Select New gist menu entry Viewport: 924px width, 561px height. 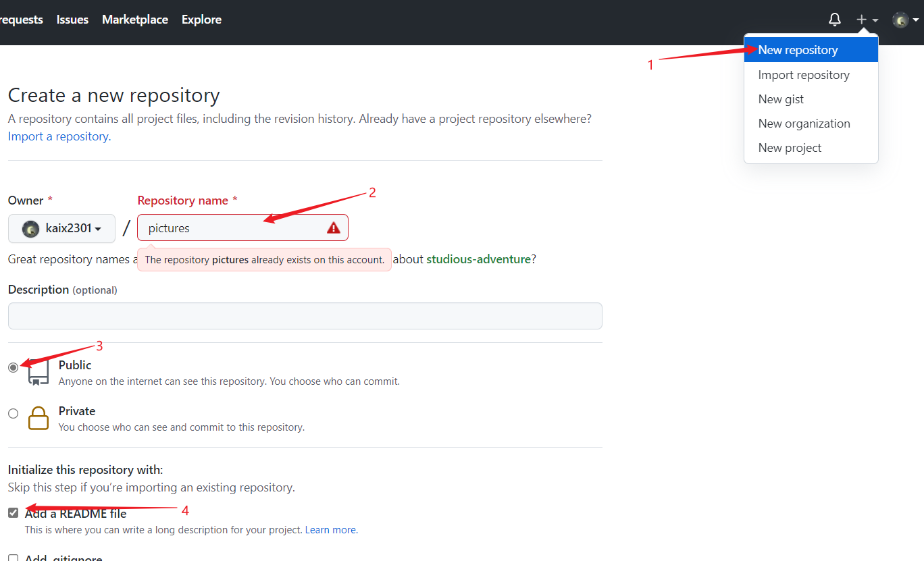pyautogui.click(x=811, y=99)
